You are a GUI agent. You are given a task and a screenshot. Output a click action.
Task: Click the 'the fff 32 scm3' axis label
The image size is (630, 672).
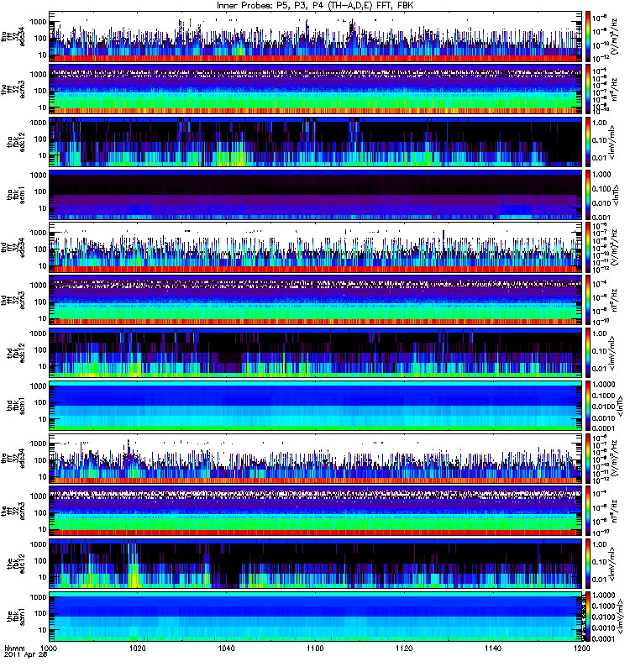(13, 511)
